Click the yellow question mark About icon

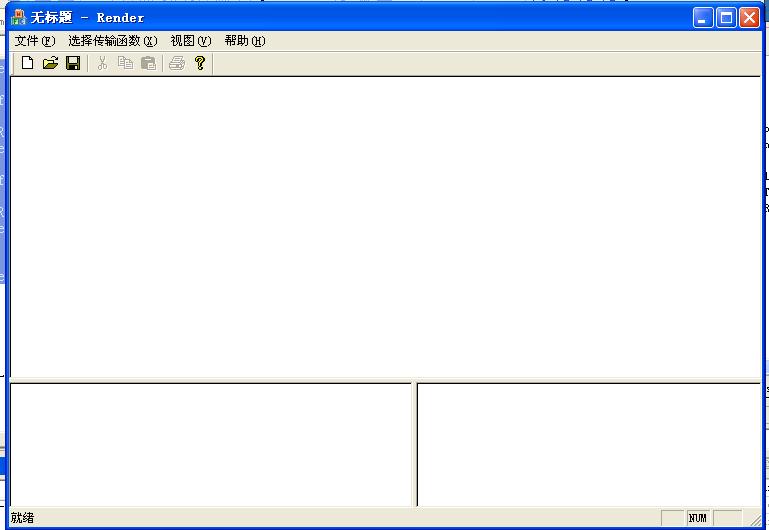[200, 63]
